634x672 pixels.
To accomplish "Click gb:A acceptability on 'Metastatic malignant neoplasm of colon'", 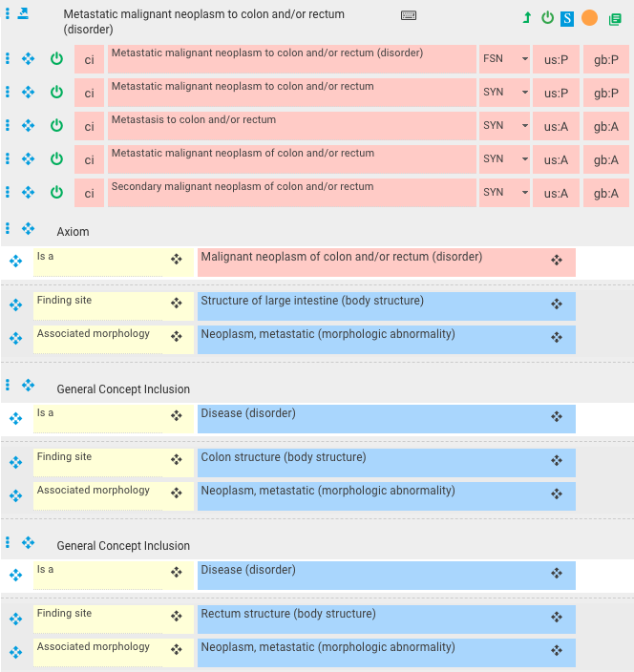I will 605,159.
